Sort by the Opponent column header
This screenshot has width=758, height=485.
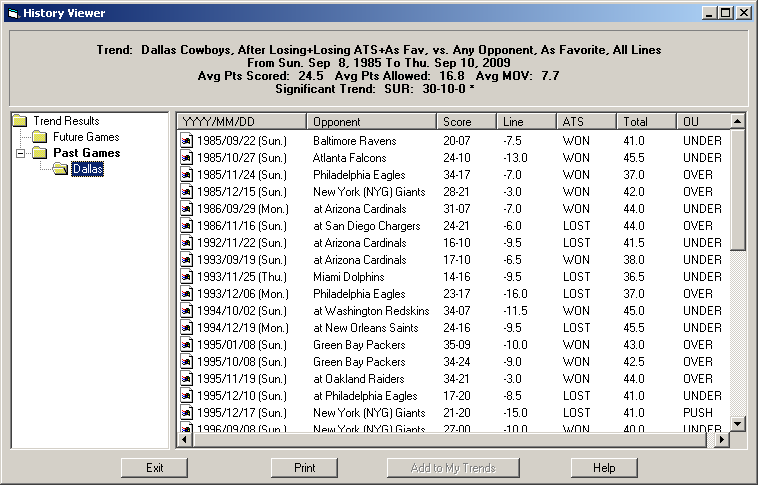(x=371, y=121)
